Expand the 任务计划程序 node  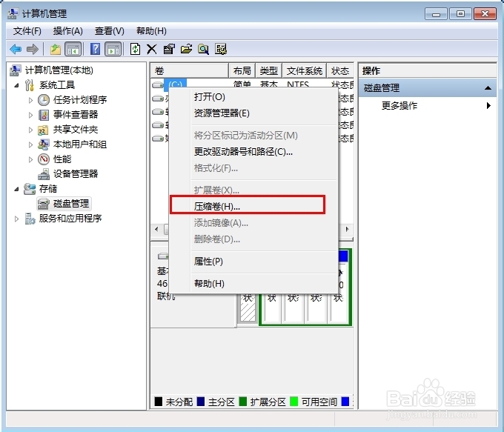[30, 100]
